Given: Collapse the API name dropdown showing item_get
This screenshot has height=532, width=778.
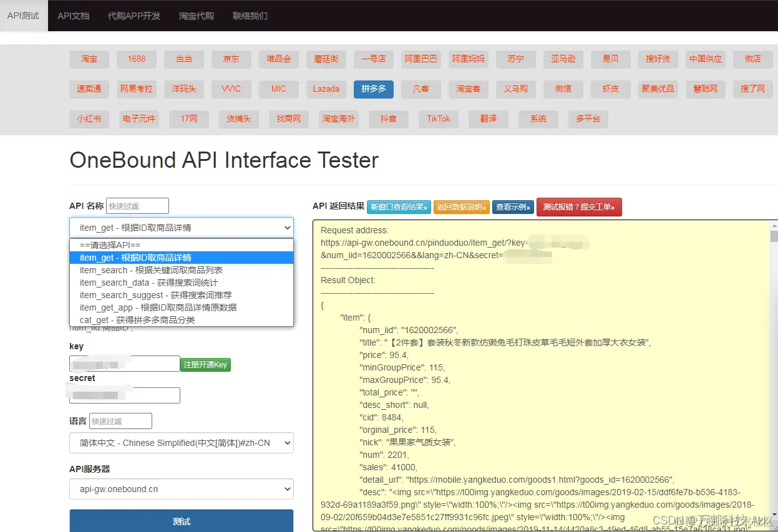Looking at the screenshot, I should pyautogui.click(x=182, y=228).
